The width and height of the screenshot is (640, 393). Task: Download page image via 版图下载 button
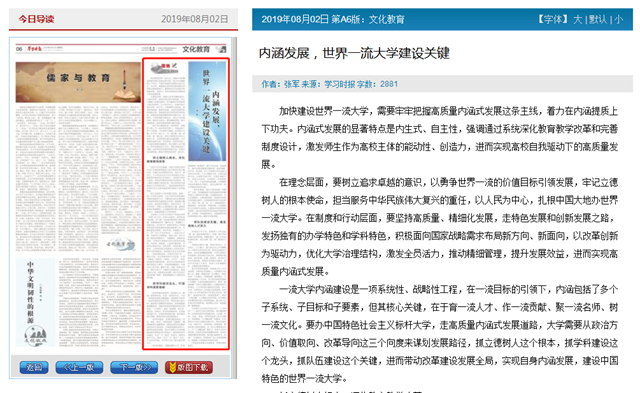pos(189,367)
